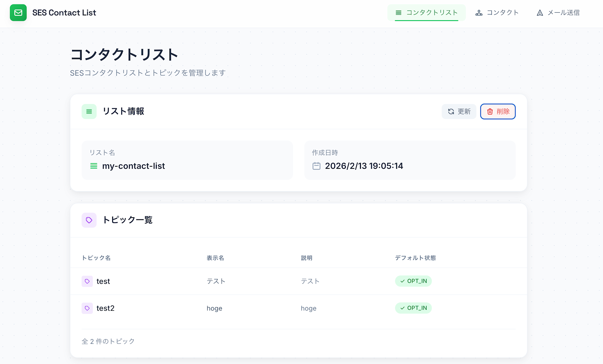Click the trash icon in 削除 button

pyautogui.click(x=490, y=111)
